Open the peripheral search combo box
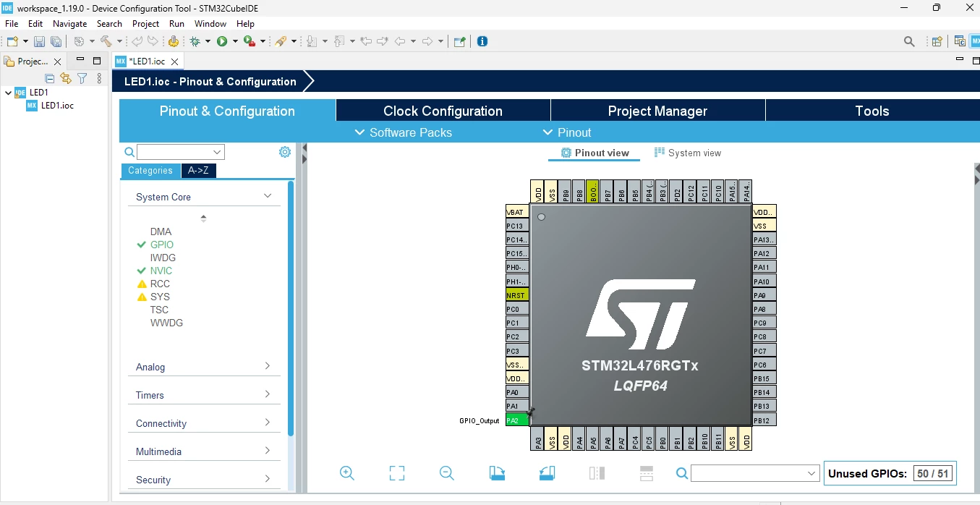The image size is (980, 505). (181, 152)
